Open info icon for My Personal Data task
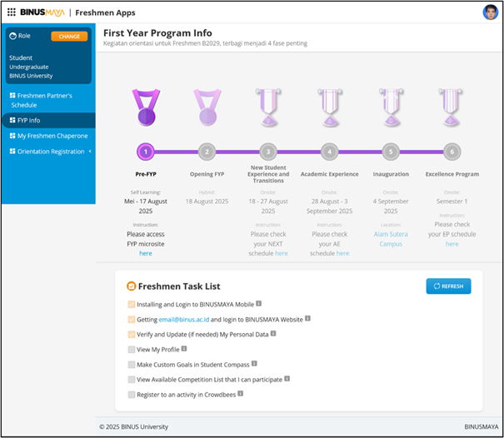Screen dimensions: 504x438 point(273,334)
